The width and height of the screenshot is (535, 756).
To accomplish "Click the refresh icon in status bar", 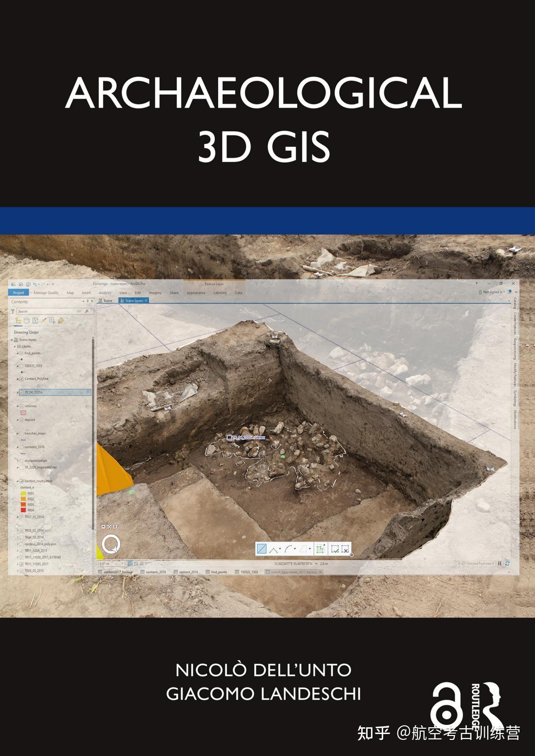I will pyautogui.click(x=507, y=563).
